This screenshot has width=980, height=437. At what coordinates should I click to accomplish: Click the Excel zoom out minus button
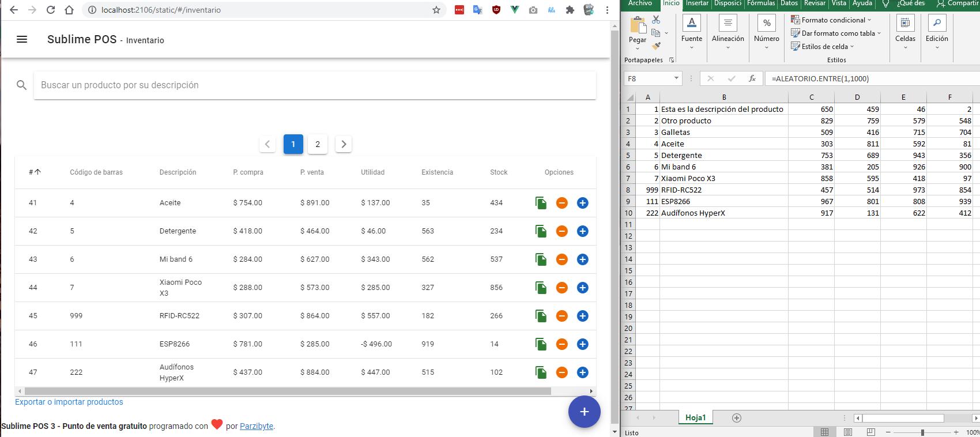pyautogui.click(x=888, y=432)
